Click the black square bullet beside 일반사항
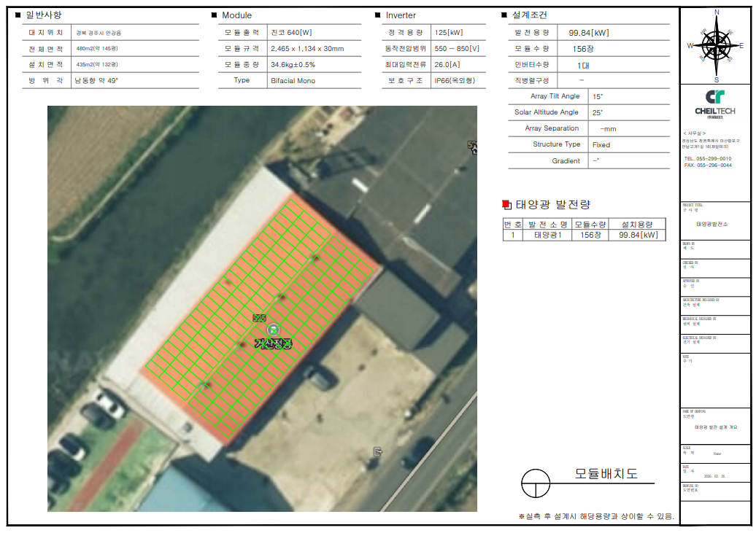 click(x=18, y=15)
